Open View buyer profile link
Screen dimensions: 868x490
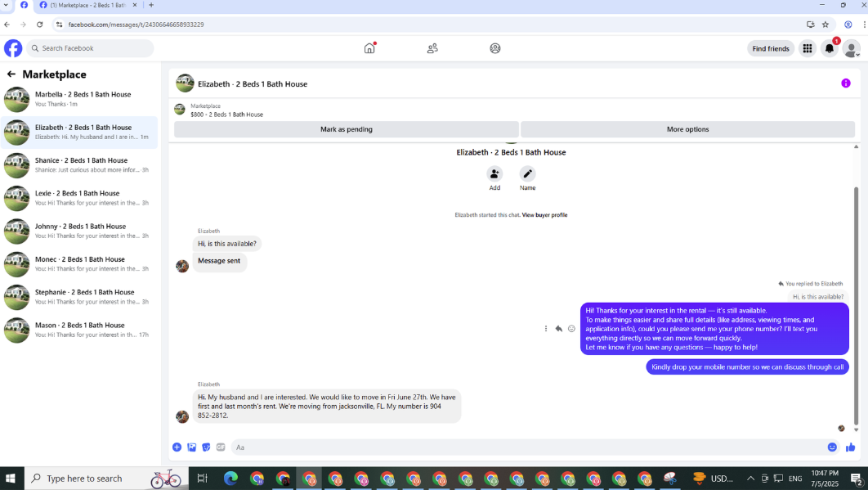click(544, 215)
